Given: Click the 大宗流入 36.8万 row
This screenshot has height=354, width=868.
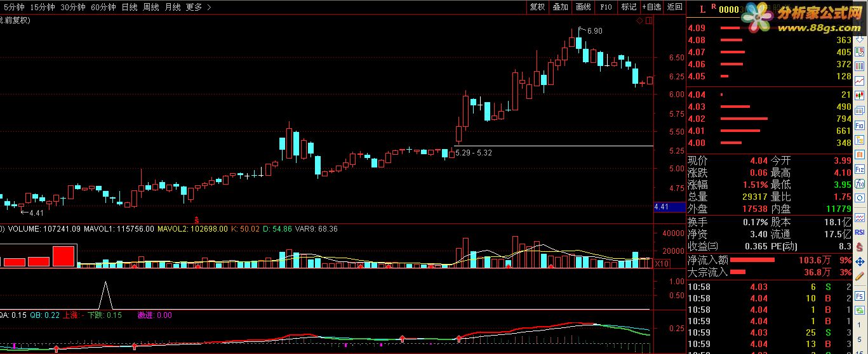Looking at the screenshot, I should 770,272.
